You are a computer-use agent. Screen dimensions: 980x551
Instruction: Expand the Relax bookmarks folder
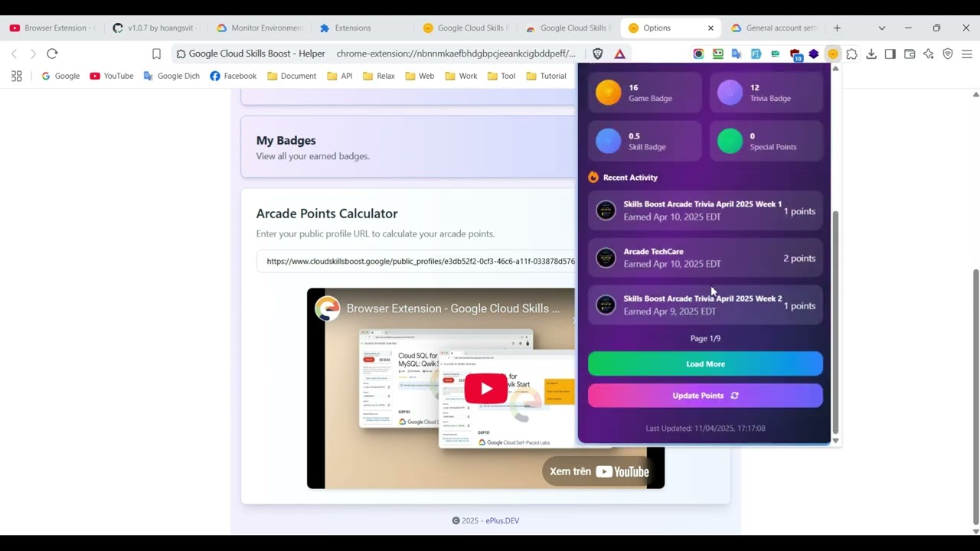click(x=379, y=76)
